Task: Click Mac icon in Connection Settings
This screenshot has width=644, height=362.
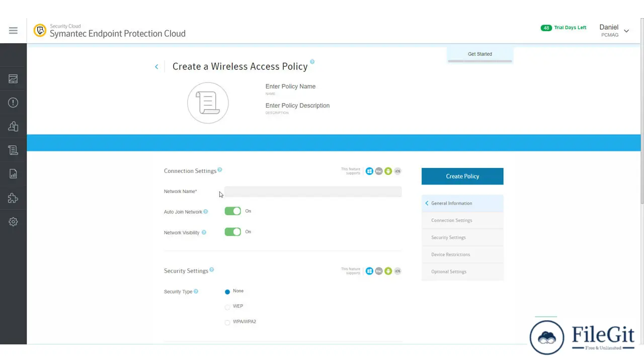Action: click(x=379, y=171)
